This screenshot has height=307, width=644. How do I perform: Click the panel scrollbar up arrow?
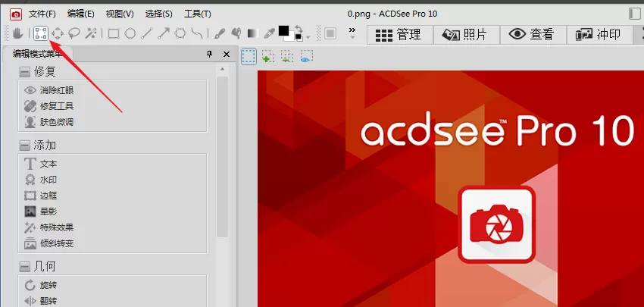pos(222,69)
